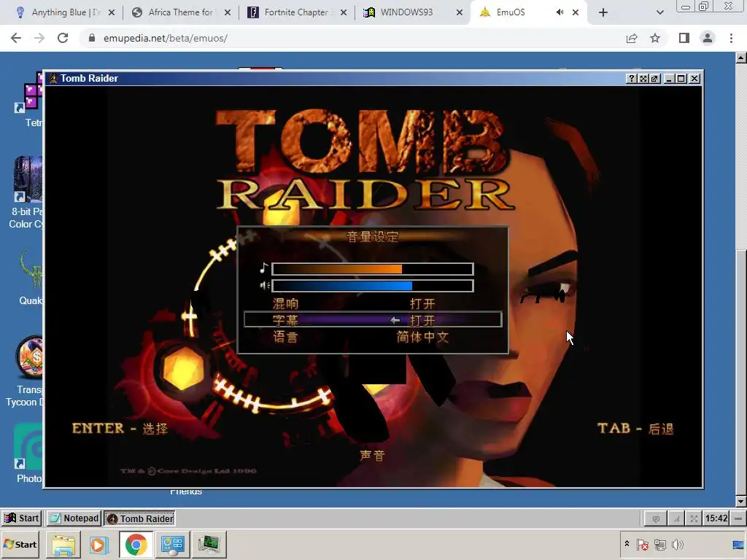
Task: Click the address bar URL field
Action: [352, 38]
